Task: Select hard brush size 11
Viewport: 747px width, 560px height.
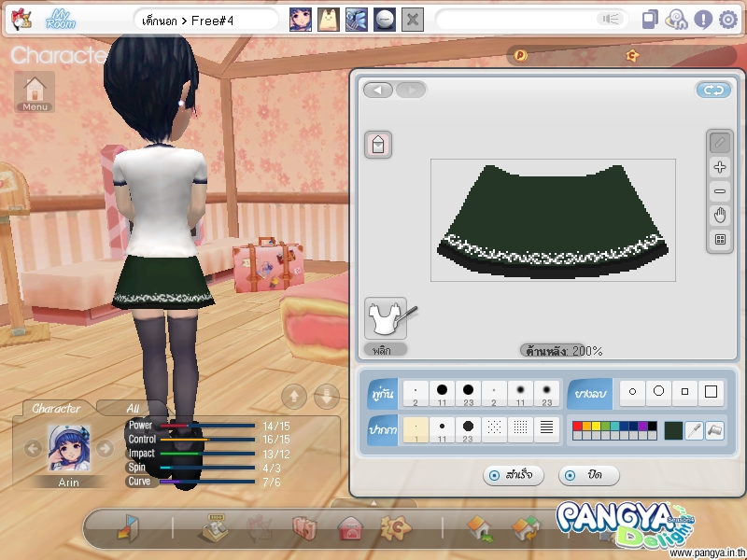Action: (x=442, y=394)
